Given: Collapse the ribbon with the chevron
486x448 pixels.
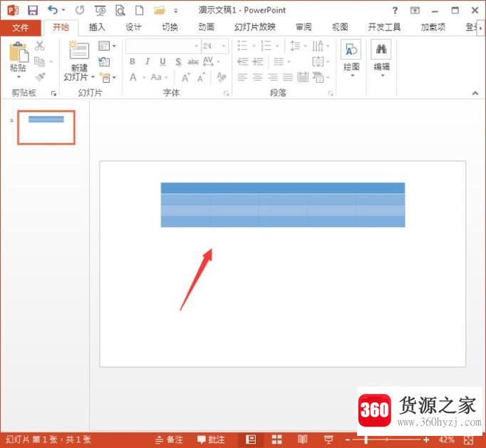Looking at the screenshot, I should (475, 93).
